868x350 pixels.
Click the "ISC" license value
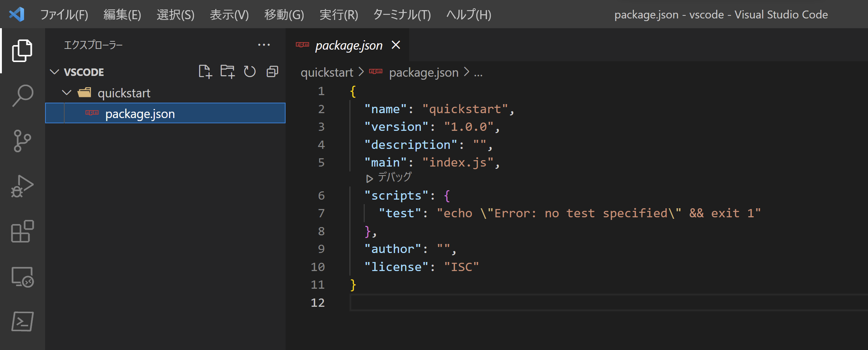[x=461, y=267]
